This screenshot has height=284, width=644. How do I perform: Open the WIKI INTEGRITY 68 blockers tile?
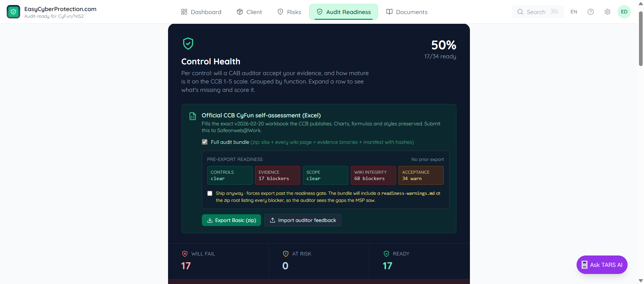tap(373, 175)
